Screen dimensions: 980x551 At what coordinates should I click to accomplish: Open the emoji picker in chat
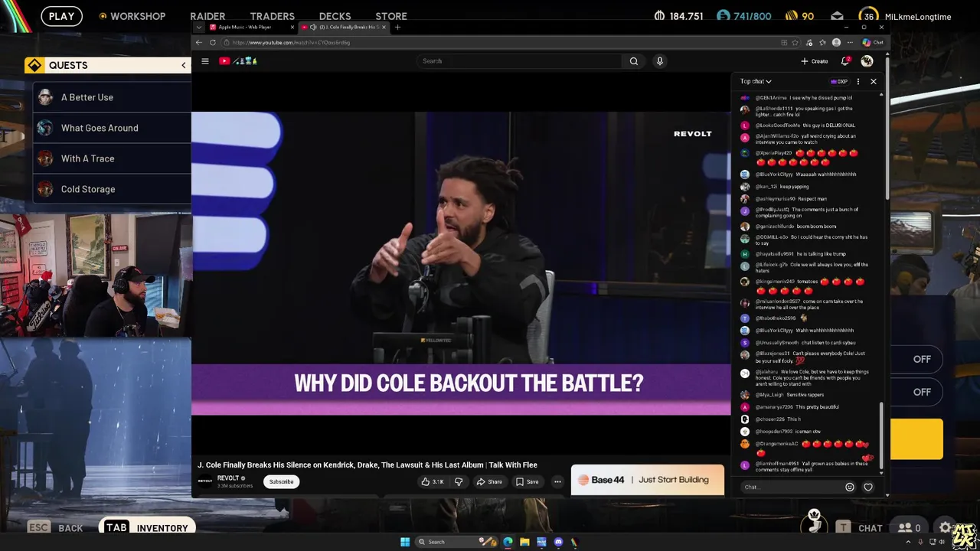tap(850, 487)
